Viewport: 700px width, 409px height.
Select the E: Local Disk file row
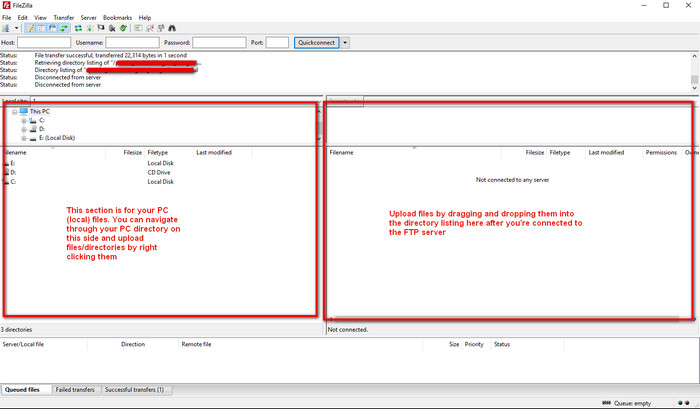(x=127, y=163)
